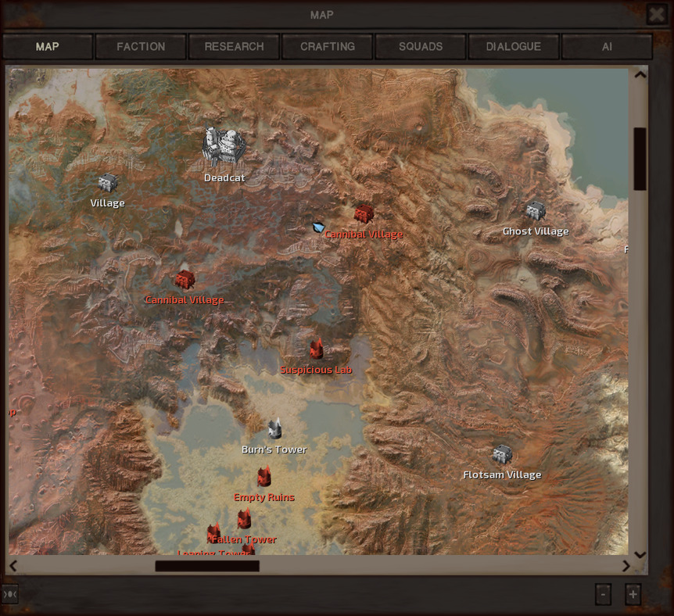Click the white Village label

click(107, 203)
